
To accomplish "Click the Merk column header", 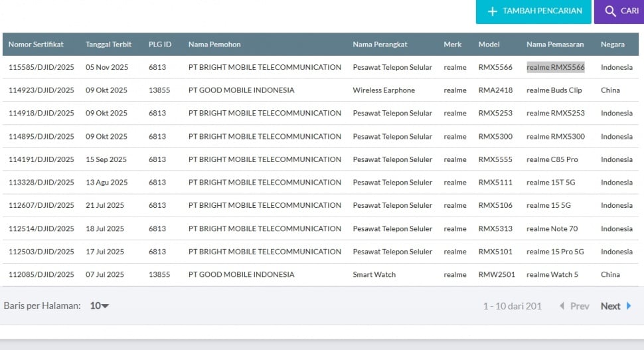I will click(x=453, y=44).
